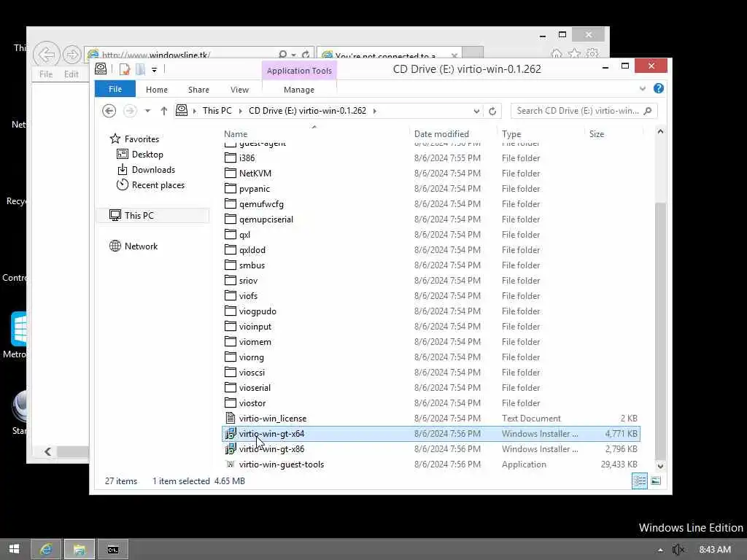Select the qxl folder icon
Viewport: 747px width, 560px height.
click(x=230, y=234)
